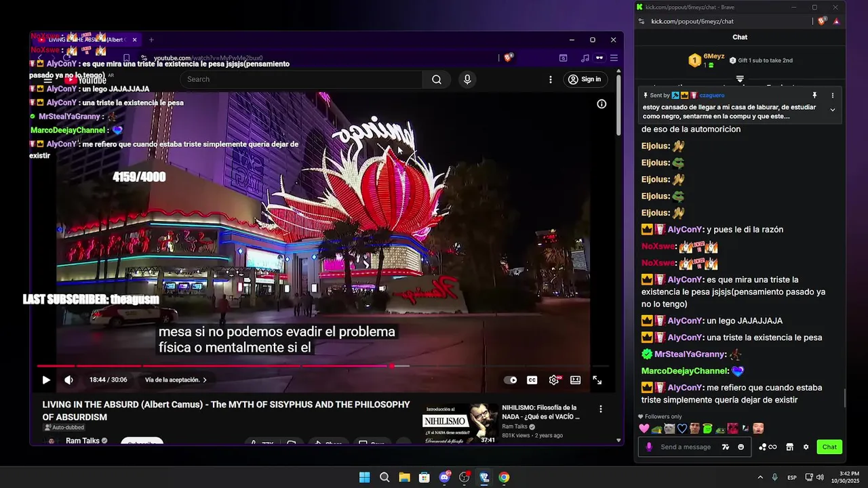Open options for the NIHILISMO suggested video
This screenshot has width=868, height=488.
click(600, 409)
